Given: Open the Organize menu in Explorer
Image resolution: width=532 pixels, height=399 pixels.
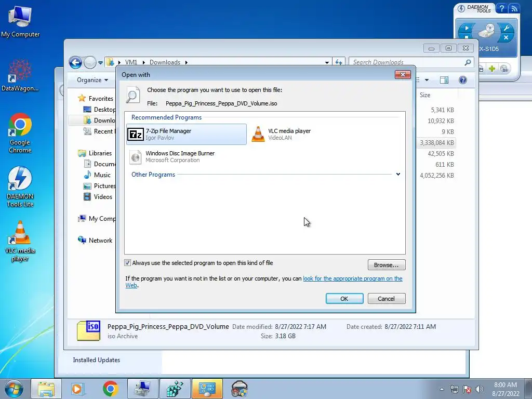Looking at the screenshot, I should [92, 80].
